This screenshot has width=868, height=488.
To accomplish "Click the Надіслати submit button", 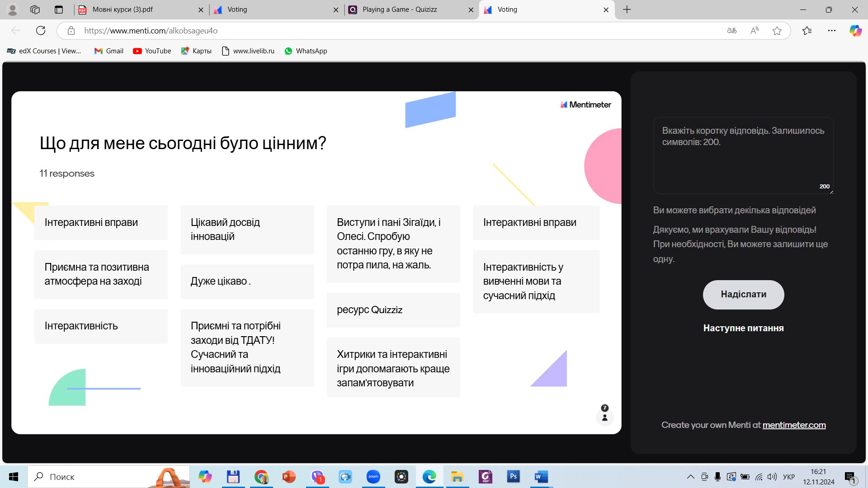I will coord(743,295).
